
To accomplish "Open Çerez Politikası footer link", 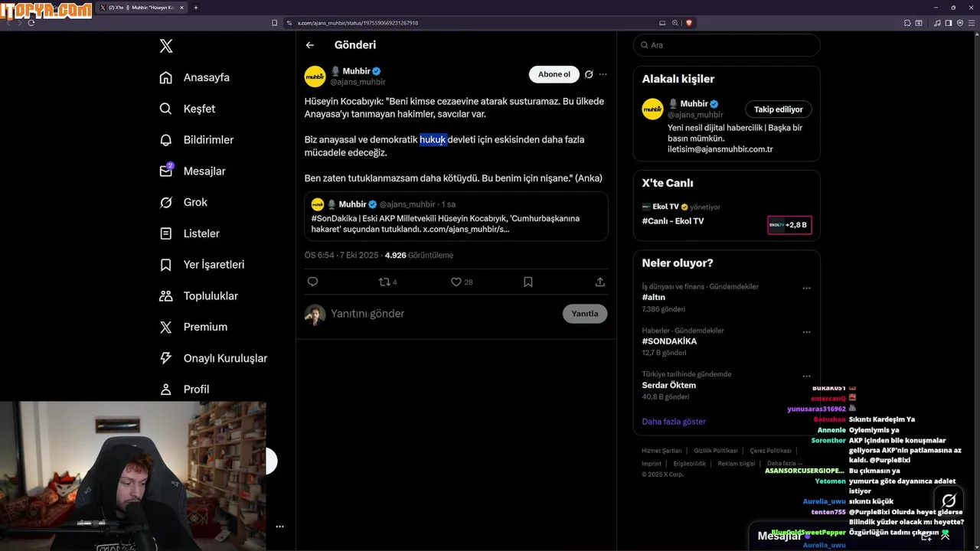I will click(770, 451).
